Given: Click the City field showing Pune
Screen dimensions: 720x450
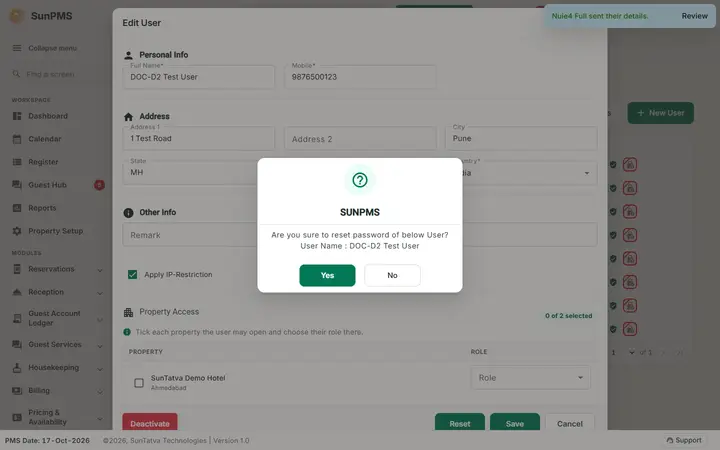Looking at the screenshot, I should [521, 138].
